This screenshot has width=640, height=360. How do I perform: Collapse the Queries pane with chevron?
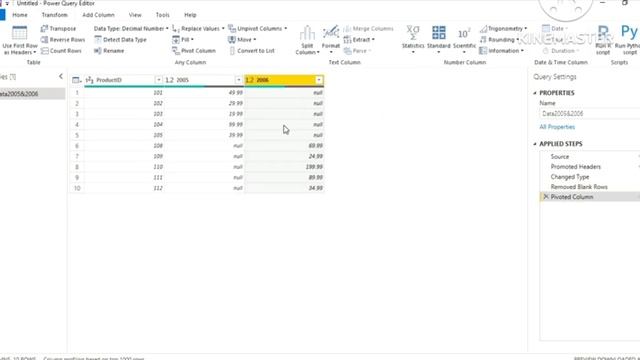click(x=61, y=76)
